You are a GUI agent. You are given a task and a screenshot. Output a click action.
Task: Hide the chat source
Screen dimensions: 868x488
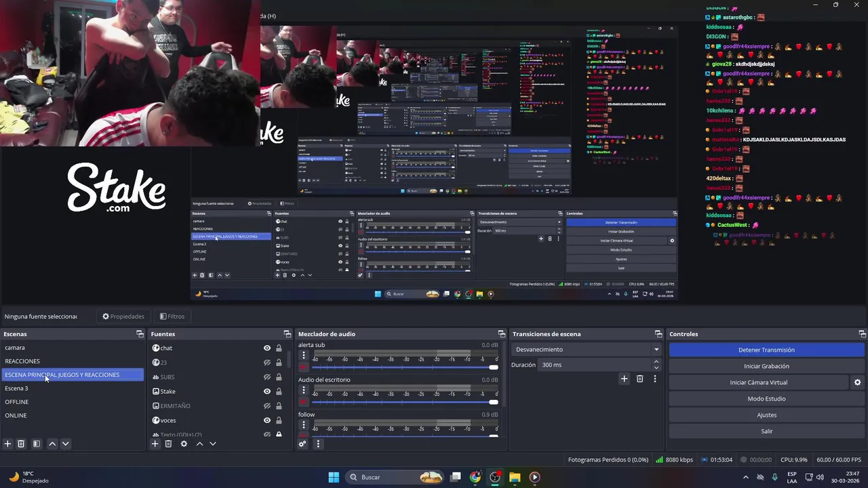point(267,348)
